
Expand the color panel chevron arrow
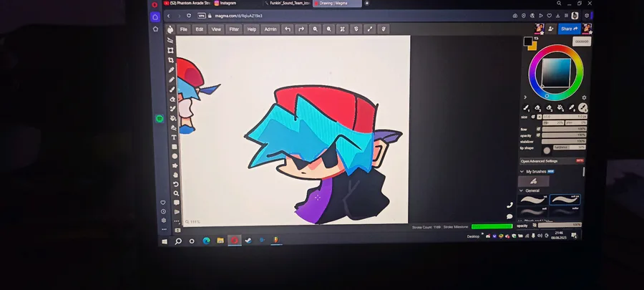click(525, 97)
